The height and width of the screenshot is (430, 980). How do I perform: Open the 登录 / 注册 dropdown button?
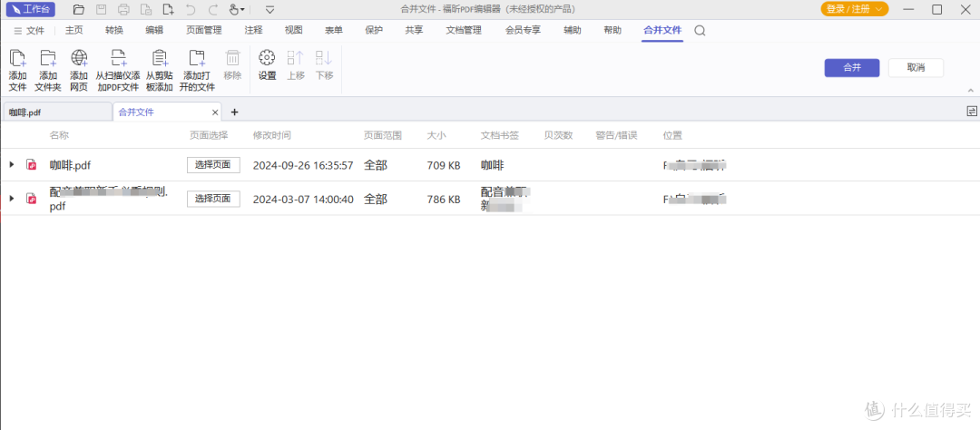click(855, 9)
